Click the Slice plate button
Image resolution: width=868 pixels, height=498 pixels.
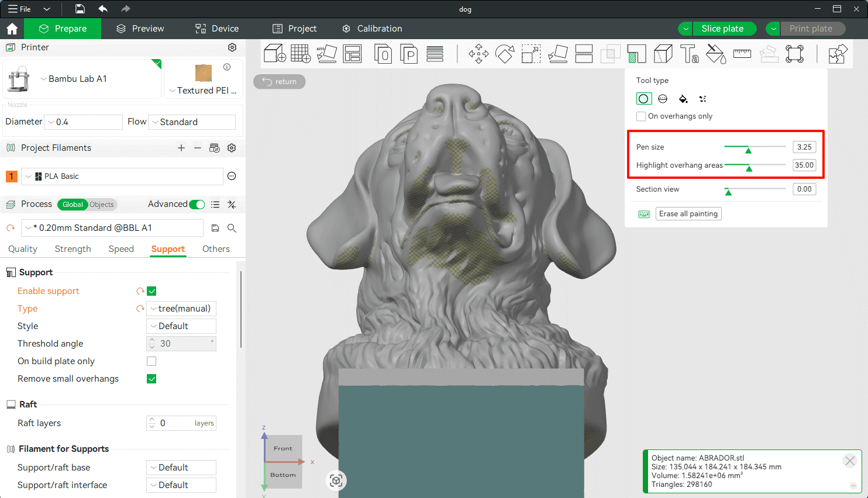[722, 29]
